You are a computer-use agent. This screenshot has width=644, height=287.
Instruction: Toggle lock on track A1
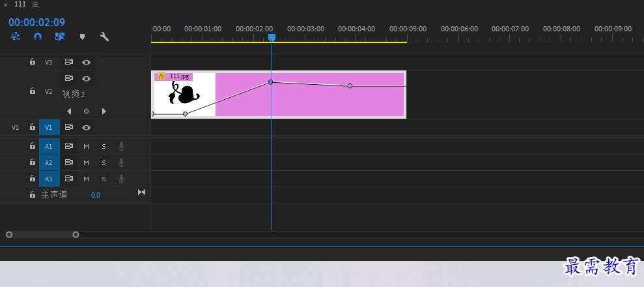(x=33, y=145)
